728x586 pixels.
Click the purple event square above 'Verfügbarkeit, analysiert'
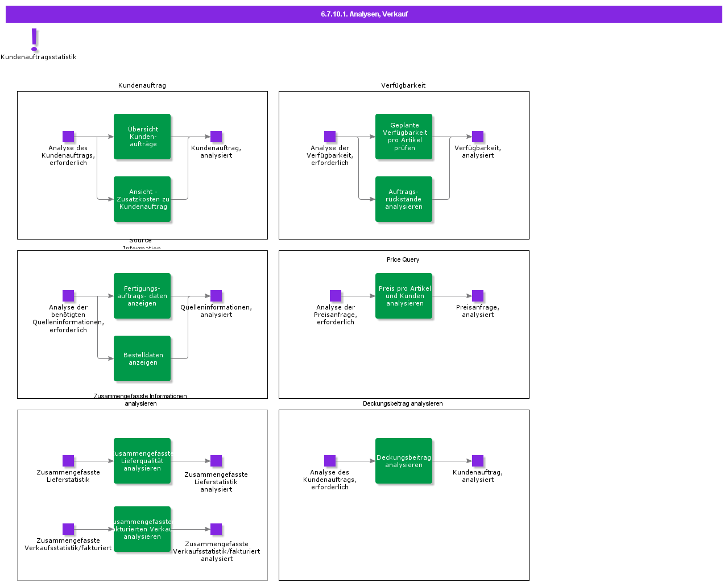click(x=478, y=137)
